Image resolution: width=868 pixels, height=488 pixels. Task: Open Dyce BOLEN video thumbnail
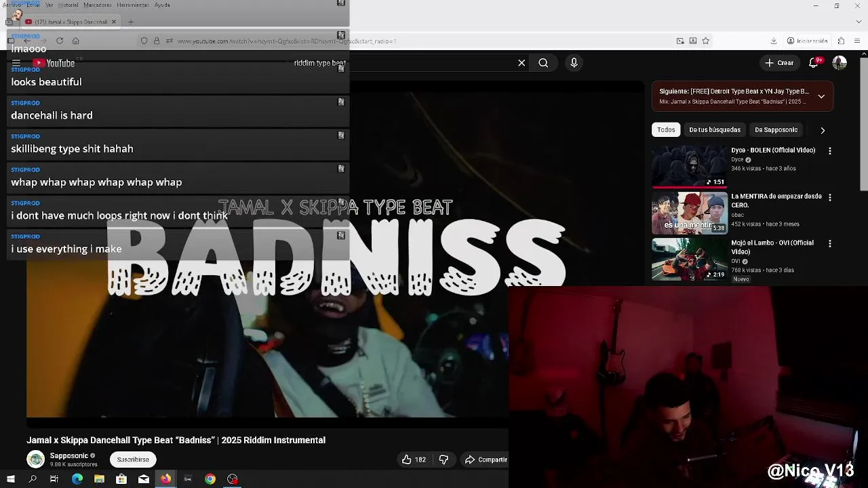point(690,166)
